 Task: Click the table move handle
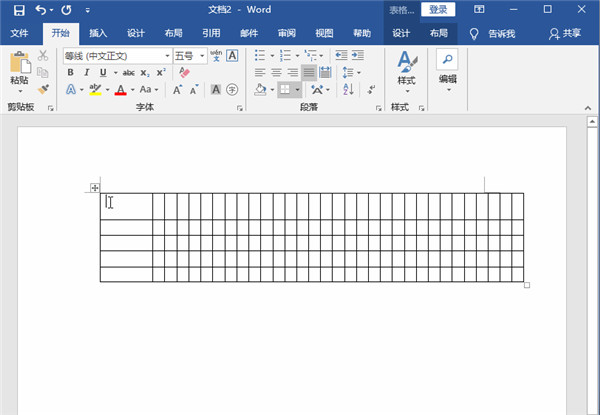coord(95,188)
